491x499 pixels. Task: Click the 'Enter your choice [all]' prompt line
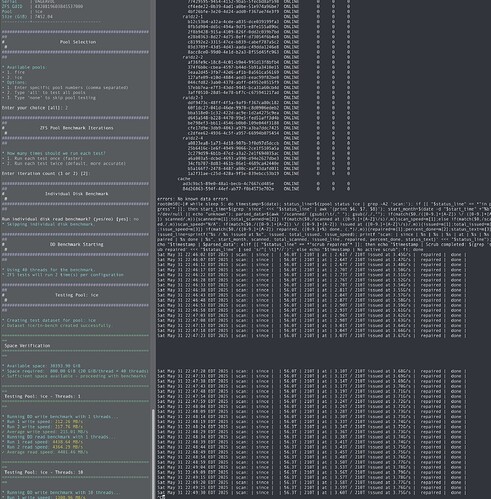pos(35,108)
